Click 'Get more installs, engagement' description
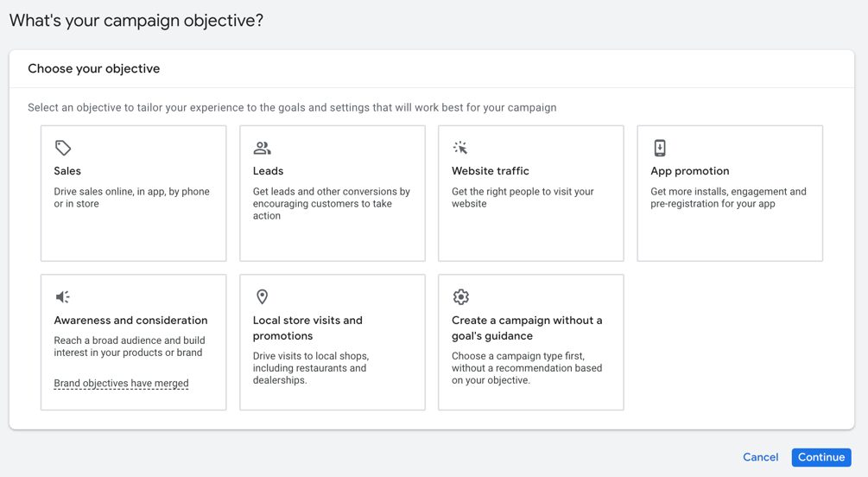Screen dimensions: 868x477 pos(728,198)
